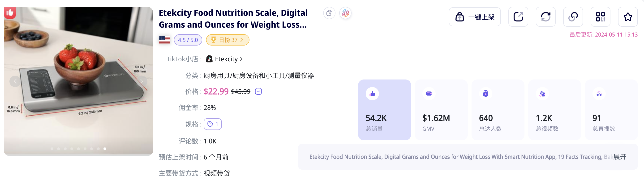This screenshot has width=644, height=184.
Task: Open the QR code icon
Action: click(600, 17)
